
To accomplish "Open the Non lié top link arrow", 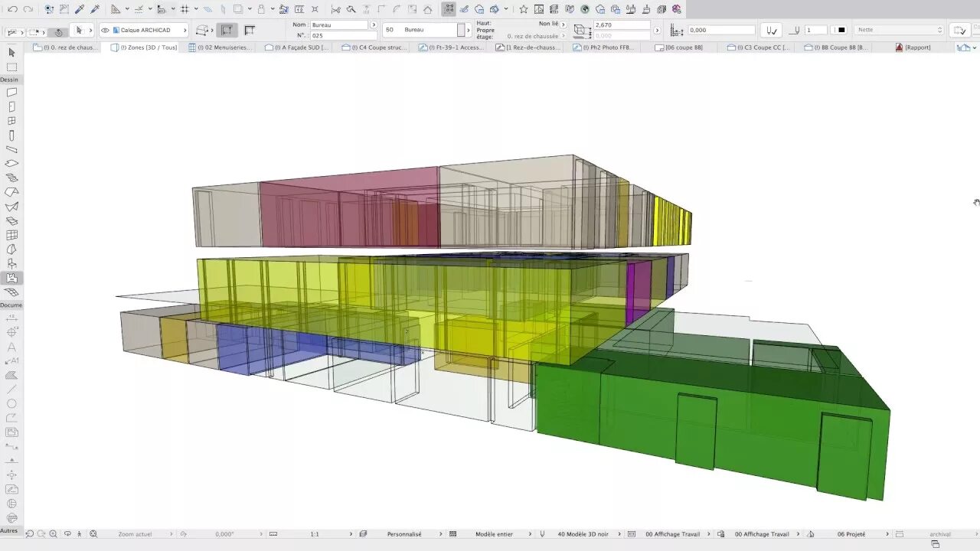I will [x=563, y=24].
